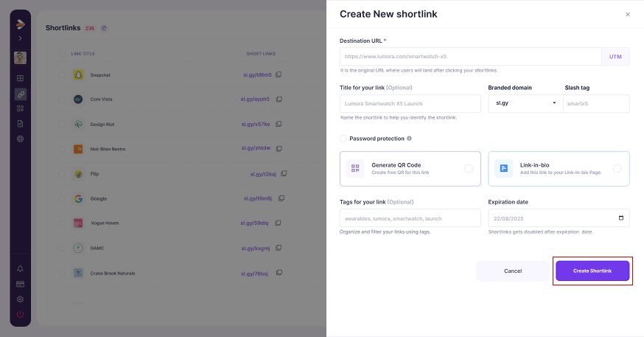Image resolution: width=644 pixels, height=337 pixels.
Task: Click the Tags for your link field
Action: pyautogui.click(x=410, y=218)
